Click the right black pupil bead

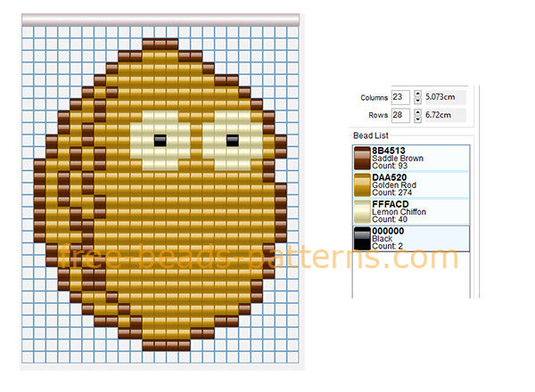(233, 141)
